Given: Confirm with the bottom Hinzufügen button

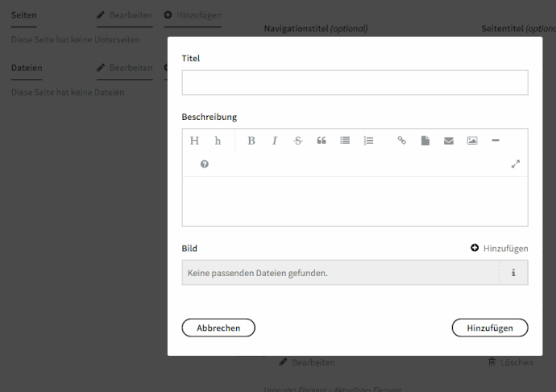Looking at the screenshot, I should click(x=490, y=328).
